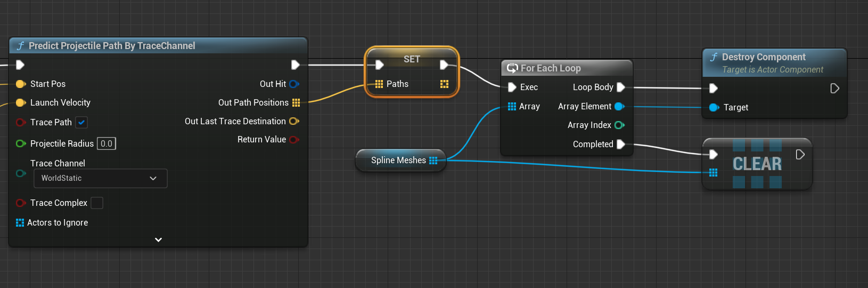The width and height of the screenshot is (868, 288).
Task: Click the Out Last Trace Destination pin
Action: point(294,121)
